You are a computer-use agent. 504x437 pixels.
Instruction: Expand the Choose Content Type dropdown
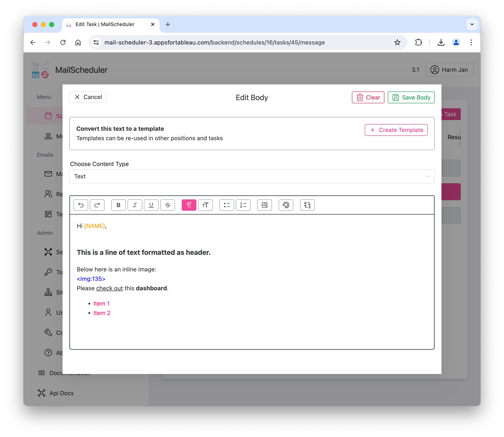coord(252,176)
